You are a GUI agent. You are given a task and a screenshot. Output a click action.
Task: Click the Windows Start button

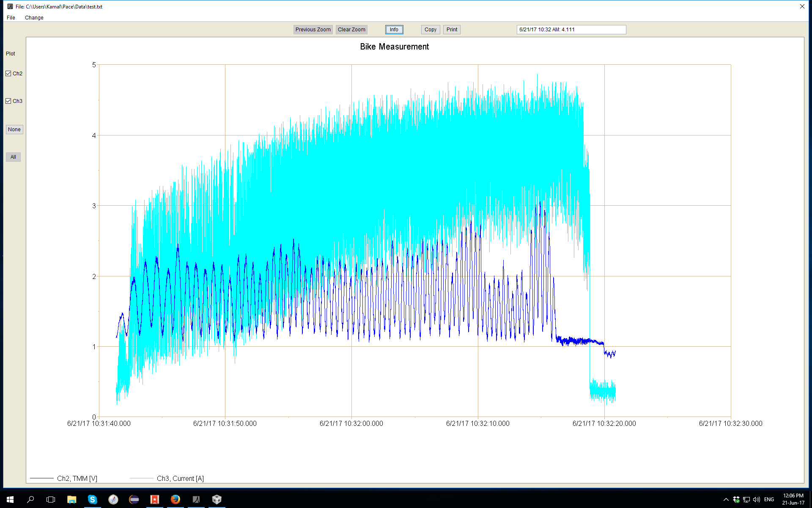[10, 500]
